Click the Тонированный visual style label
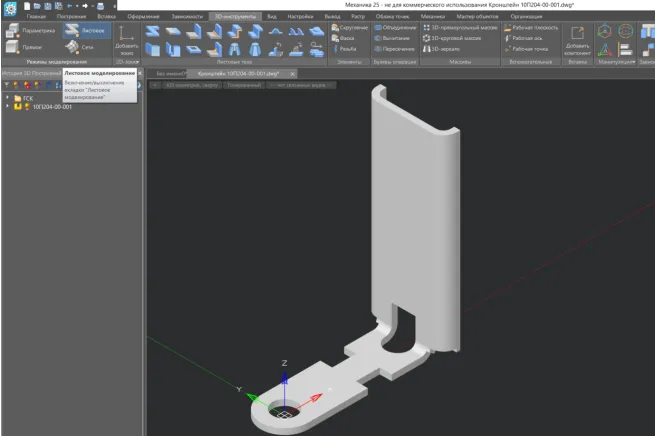The image size is (656, 436). [x=242, y=85]
